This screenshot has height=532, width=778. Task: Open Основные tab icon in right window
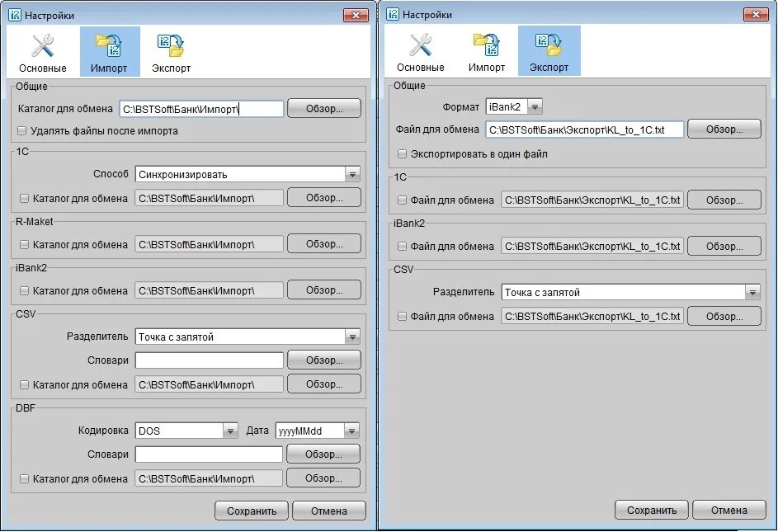tap(420, 45)
